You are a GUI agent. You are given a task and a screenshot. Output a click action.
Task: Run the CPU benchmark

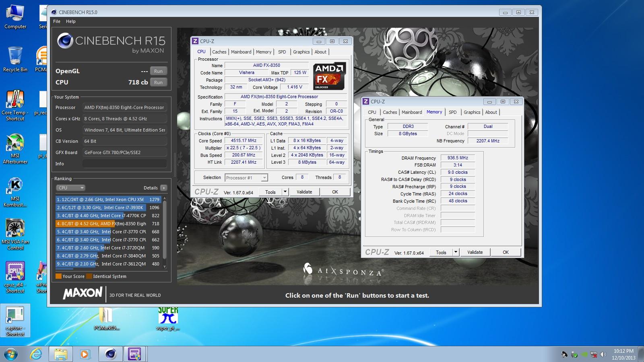point(158,82)
